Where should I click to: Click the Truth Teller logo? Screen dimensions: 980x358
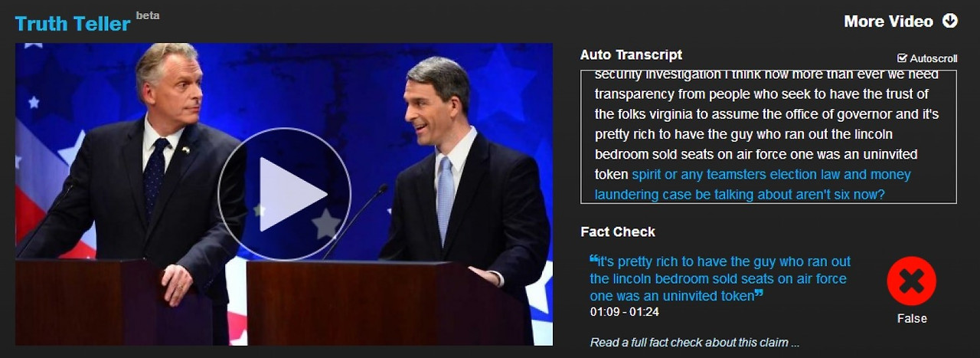(73, 24)
